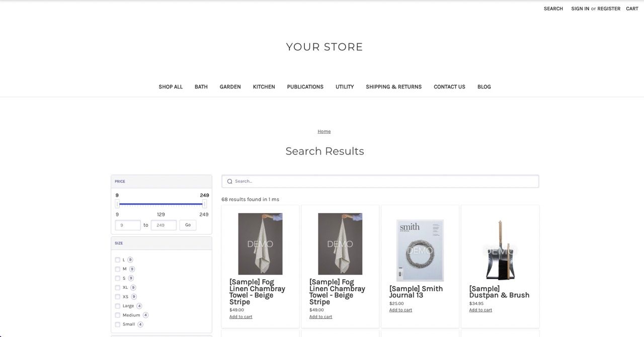Viewport: 644px width, 337px height.
Task: Check the Medium size filter
Action: pyautogui.click(x=117, y=315)
